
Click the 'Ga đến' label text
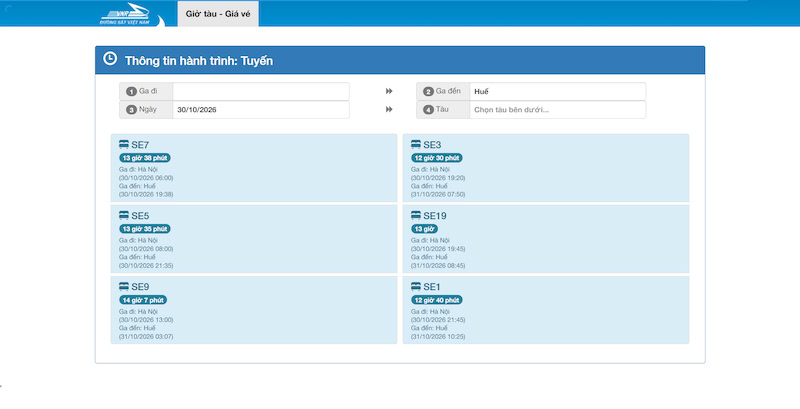[448, 91]
